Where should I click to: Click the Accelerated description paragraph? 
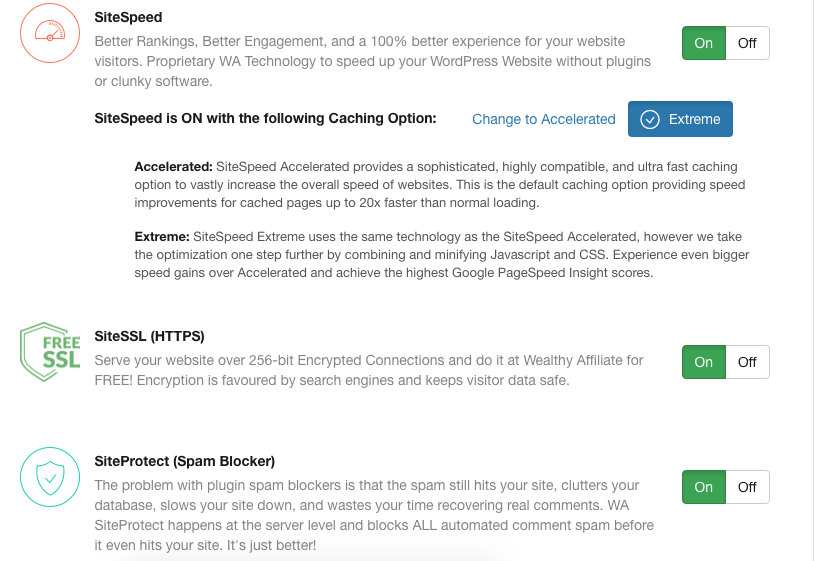coord(440,185)
